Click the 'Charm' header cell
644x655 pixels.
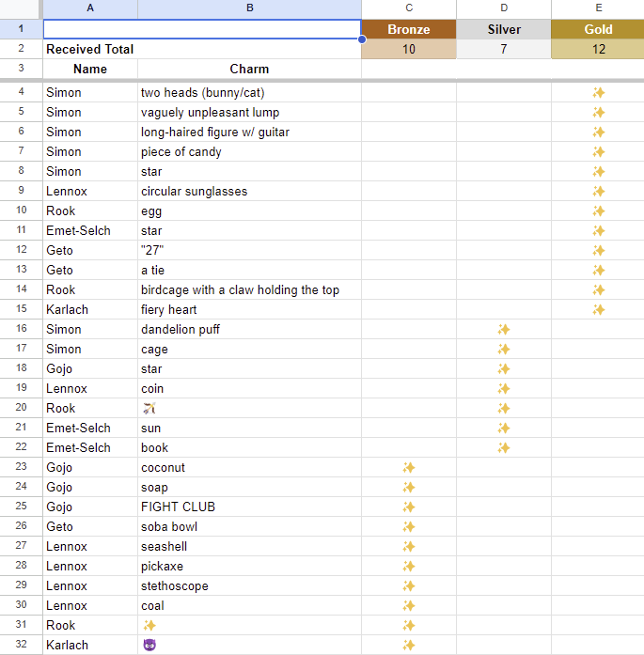(x=249, y=69)
